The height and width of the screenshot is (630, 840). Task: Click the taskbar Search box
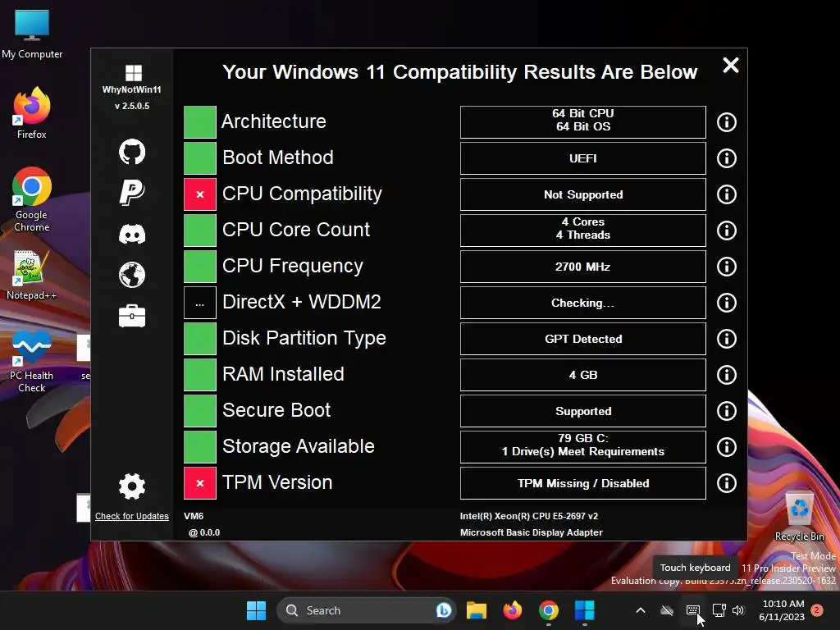pos(367,610)
